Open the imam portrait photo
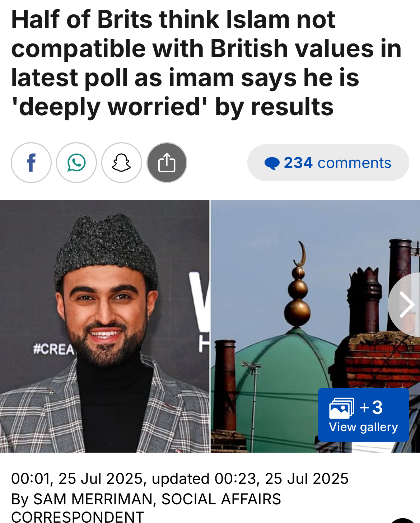420x523 pixels. pos(104,326)
